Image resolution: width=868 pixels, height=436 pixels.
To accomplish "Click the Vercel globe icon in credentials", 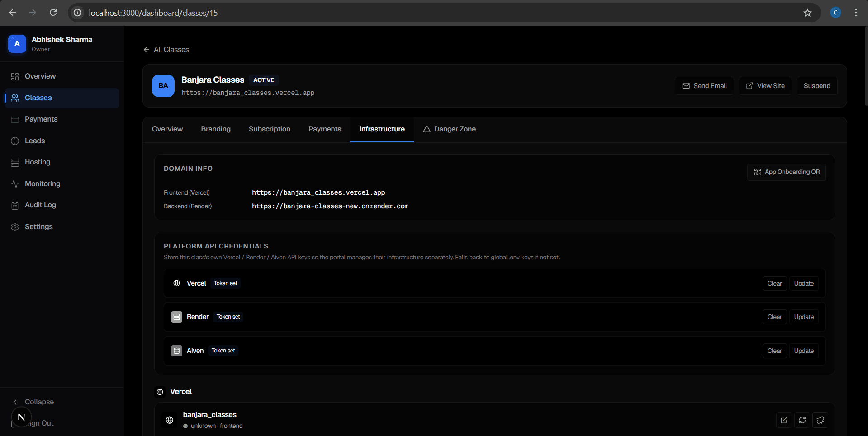I will (177, 283).
